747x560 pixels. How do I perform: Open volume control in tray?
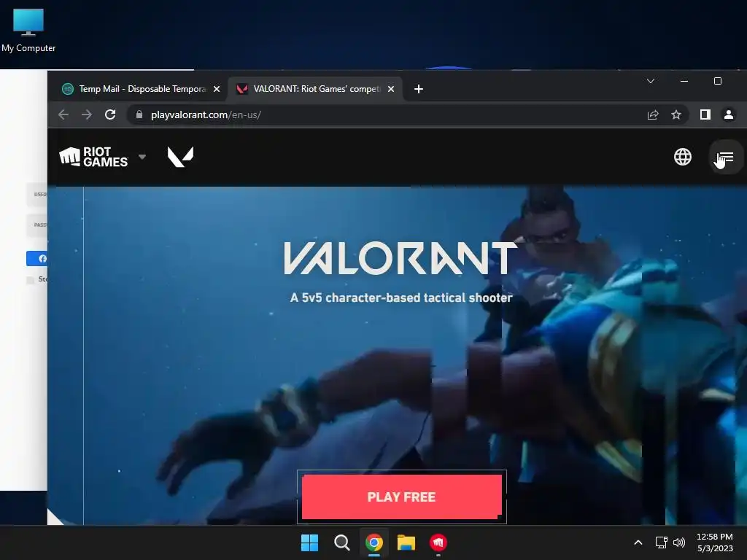point(679,542)
